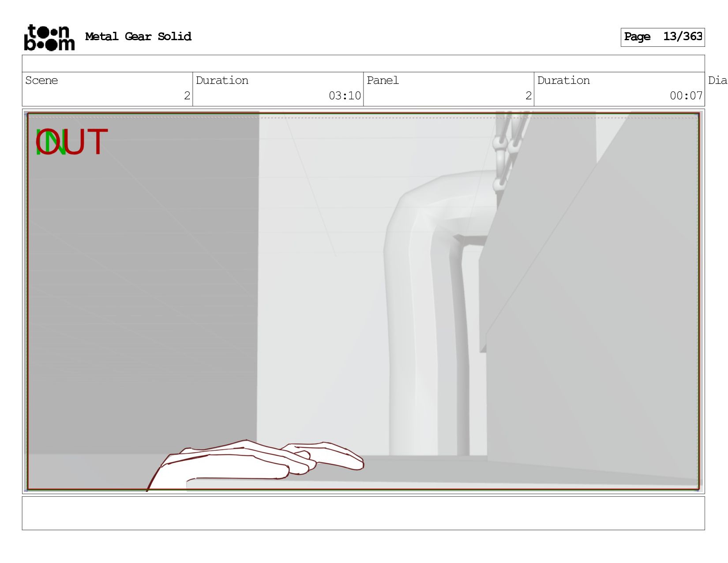The width and height of the screenshot is (728, 563).
Task: Click the scene number value '2'
Action: point(187,95)
